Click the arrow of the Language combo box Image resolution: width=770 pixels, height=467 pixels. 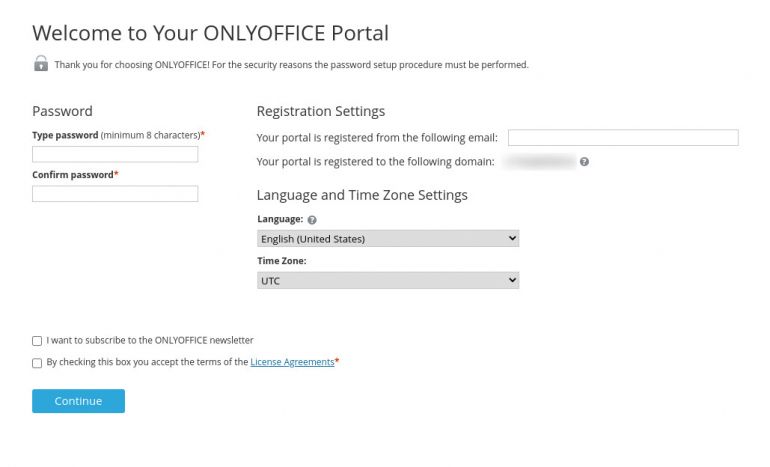pyautogui.click(x=513, y=239)
